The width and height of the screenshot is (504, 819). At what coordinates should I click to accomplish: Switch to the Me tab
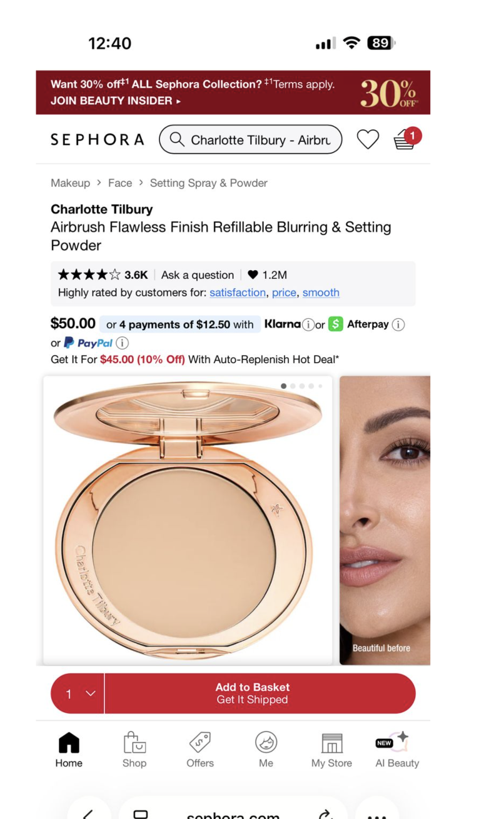[x=266, y=750]
